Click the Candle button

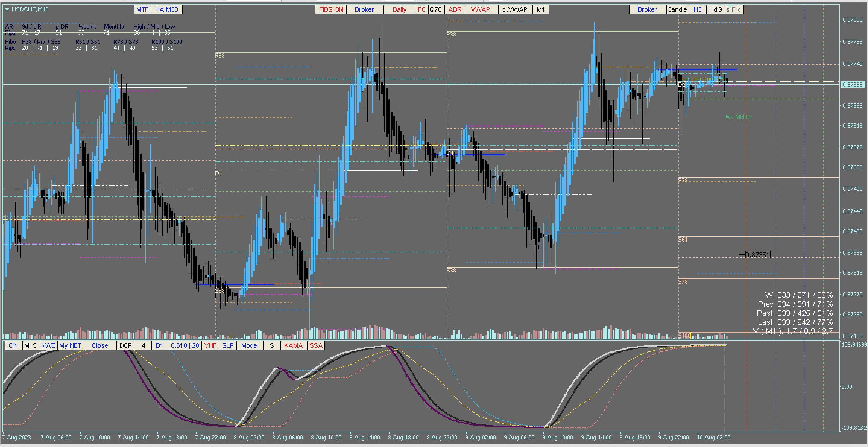(677, 9)
